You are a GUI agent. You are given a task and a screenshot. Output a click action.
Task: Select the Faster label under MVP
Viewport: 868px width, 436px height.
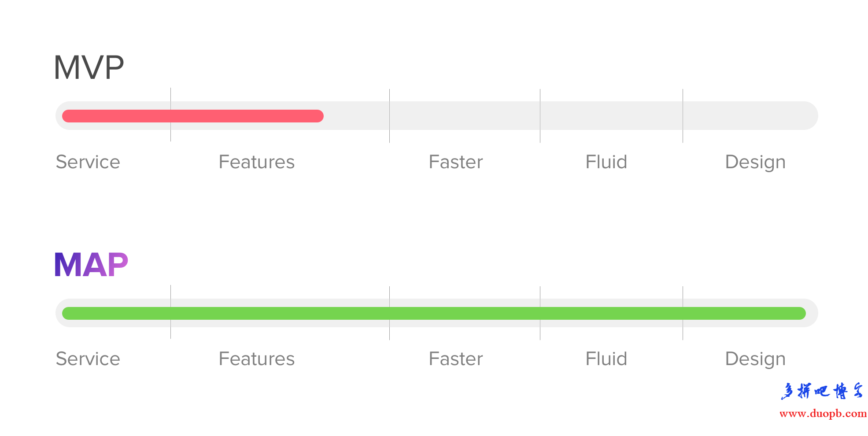click(x=456, y=162)
